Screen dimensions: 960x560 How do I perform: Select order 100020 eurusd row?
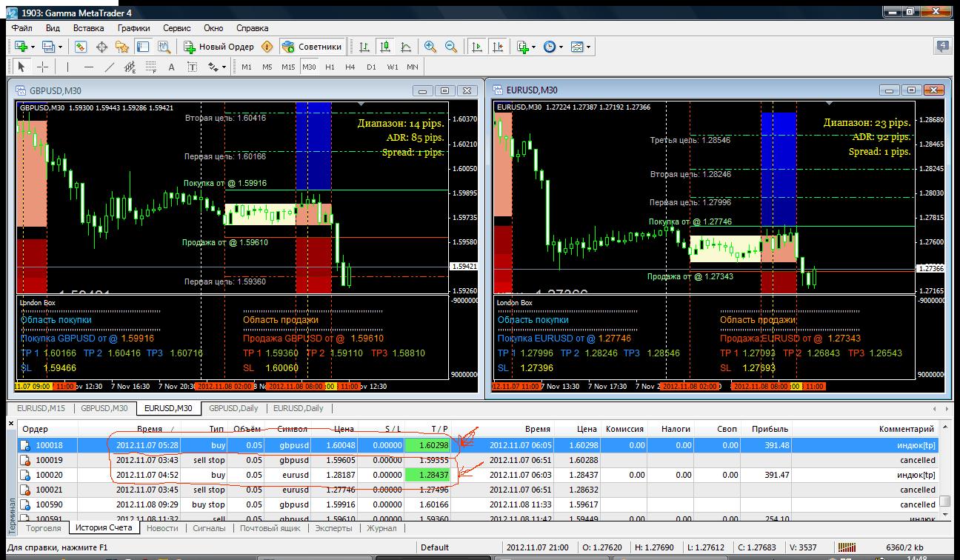click(479, 475)
